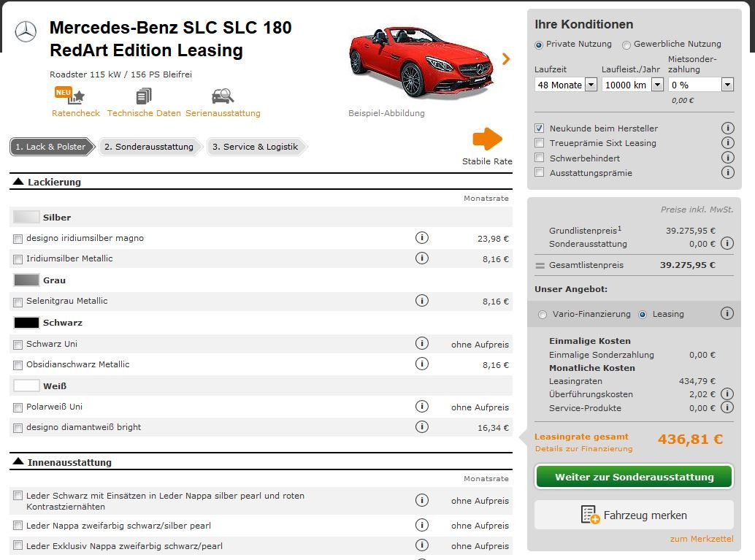Open Technische Daten icon
755x560 pixels.
pyautogui.click(x=144, y=96)
